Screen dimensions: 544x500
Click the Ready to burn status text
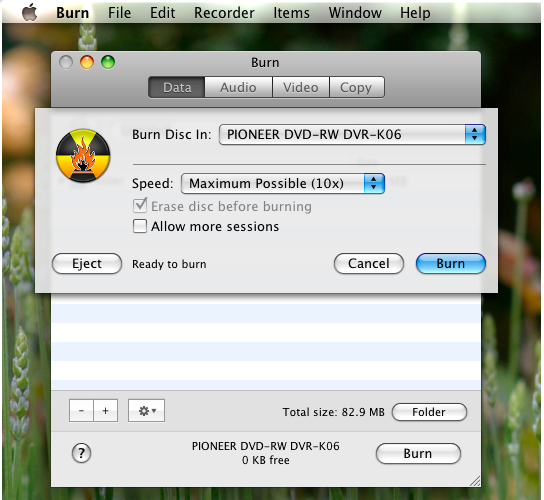pos(169,264)
